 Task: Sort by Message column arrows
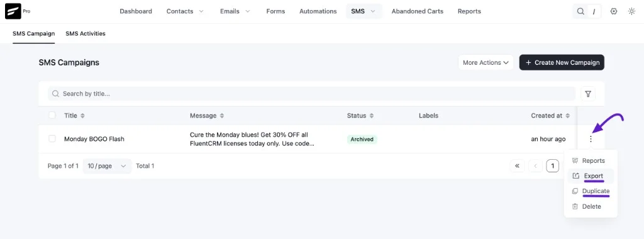pos(222,116)
